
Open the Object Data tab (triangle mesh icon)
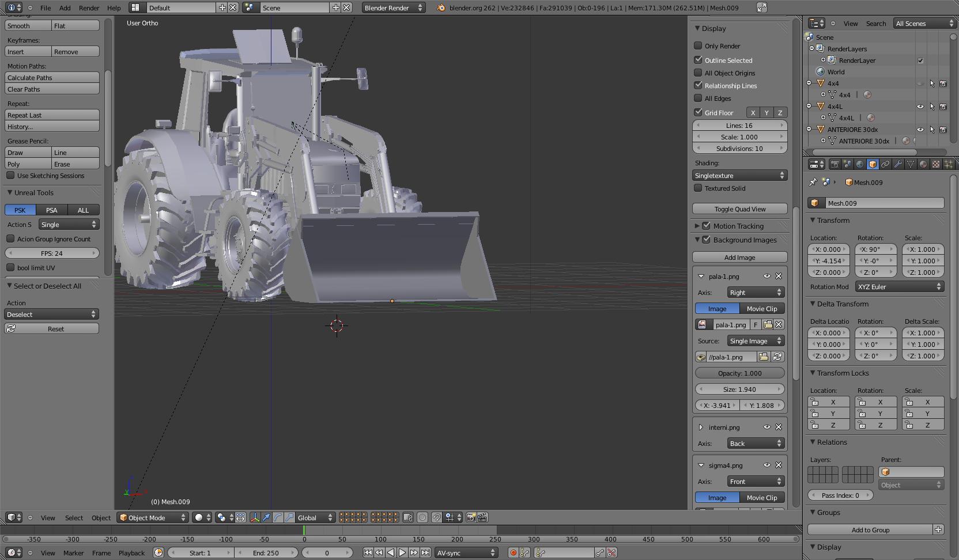tap(911, 164)
